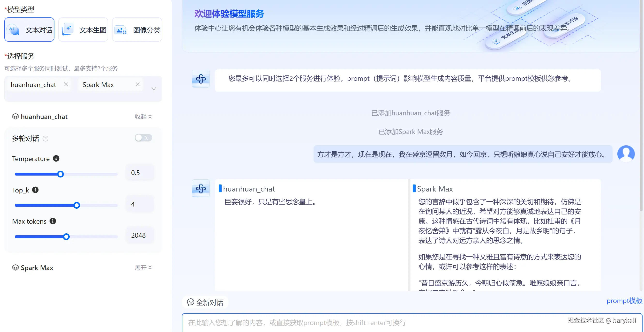Click the Max tokens value box
The height and width of the screenshot is (332, 644).
140,235
